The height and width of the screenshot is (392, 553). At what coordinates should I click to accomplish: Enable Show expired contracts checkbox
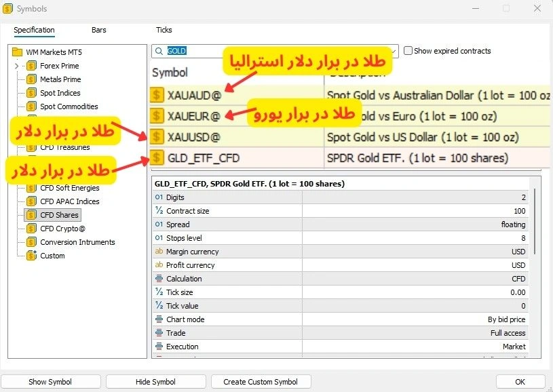[x=408, y=51]
